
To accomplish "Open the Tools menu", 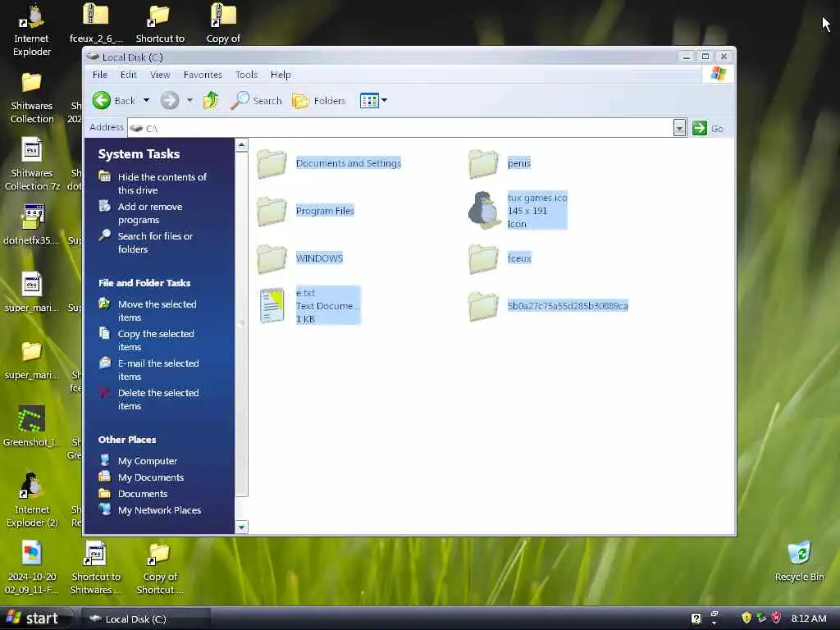I will tap(246, 75).
